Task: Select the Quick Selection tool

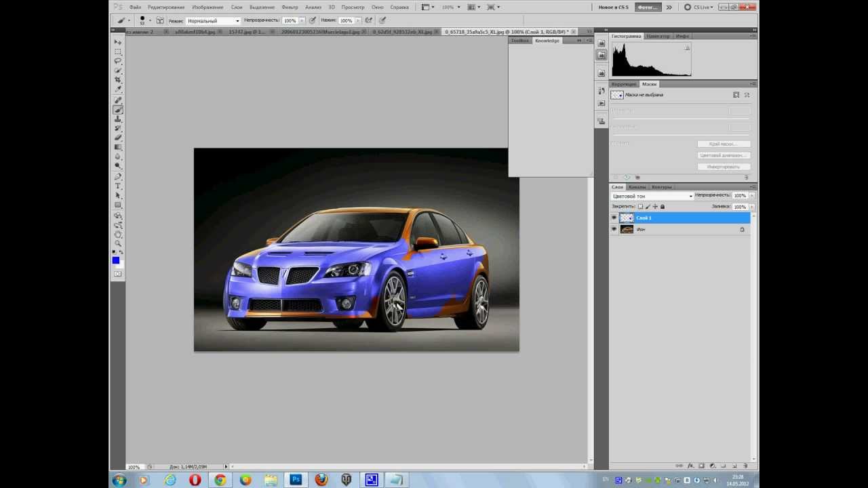Action: [x=118, y=70]
